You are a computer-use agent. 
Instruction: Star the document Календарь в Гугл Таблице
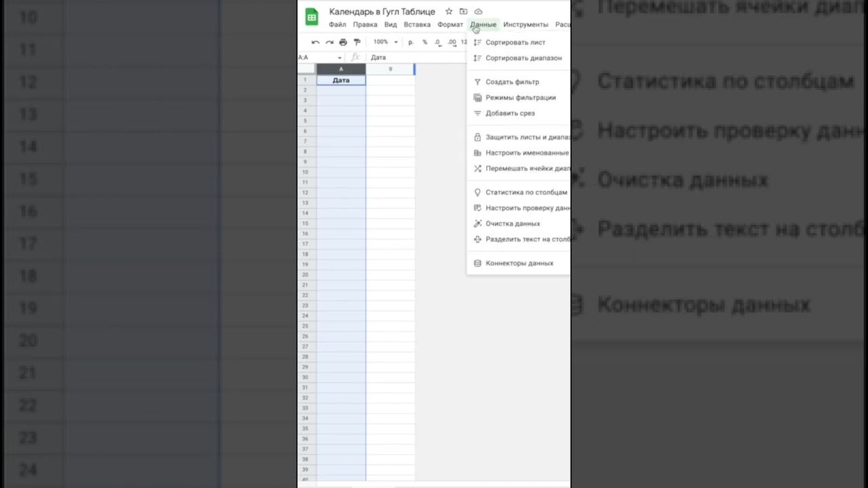pos(449,12)
